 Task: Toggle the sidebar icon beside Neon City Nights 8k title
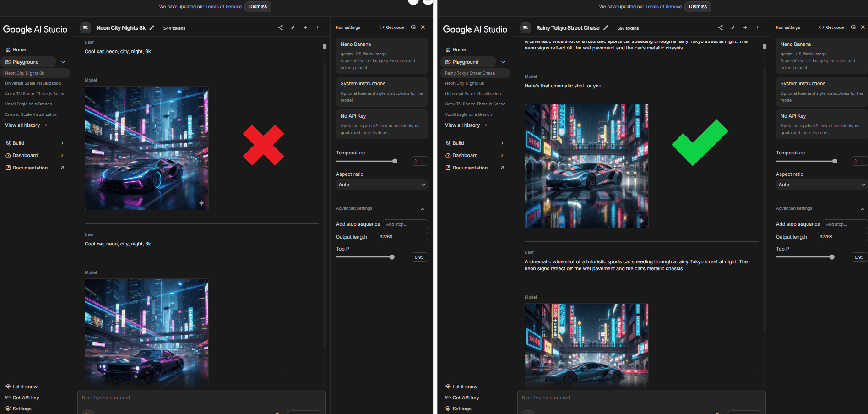pos(85,28)
